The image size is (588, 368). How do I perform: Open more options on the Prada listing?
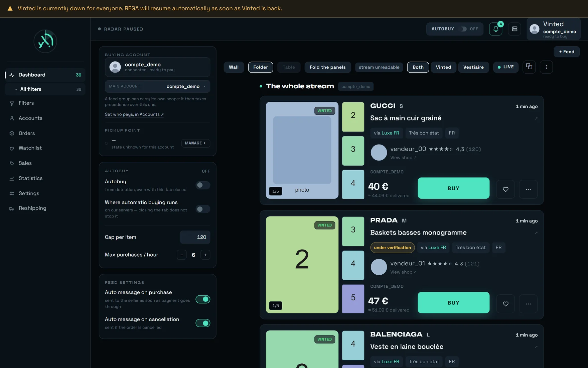(528, 304)
